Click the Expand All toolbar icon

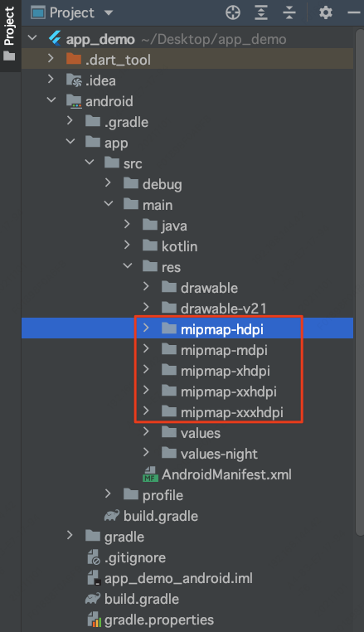coord(261,12)
